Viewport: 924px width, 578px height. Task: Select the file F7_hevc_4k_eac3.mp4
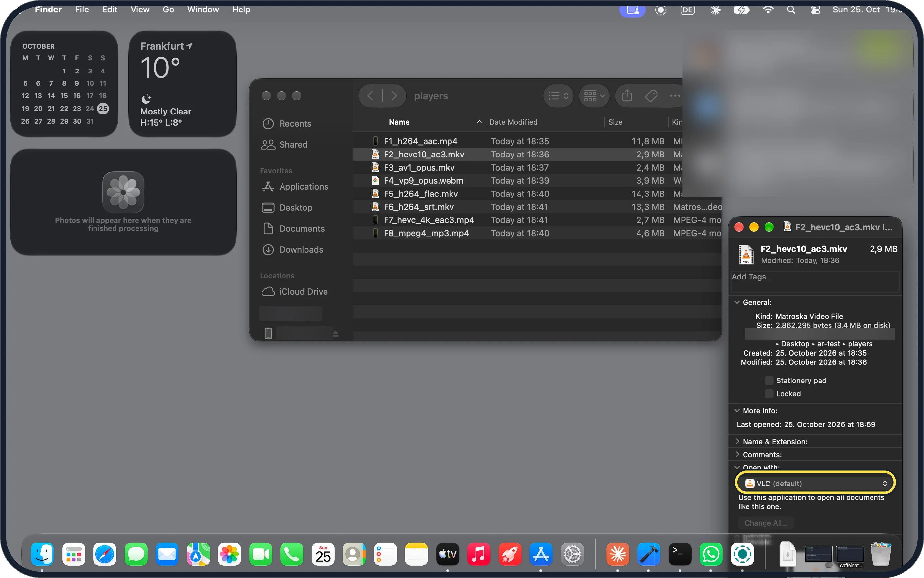[x=429, y=220]
